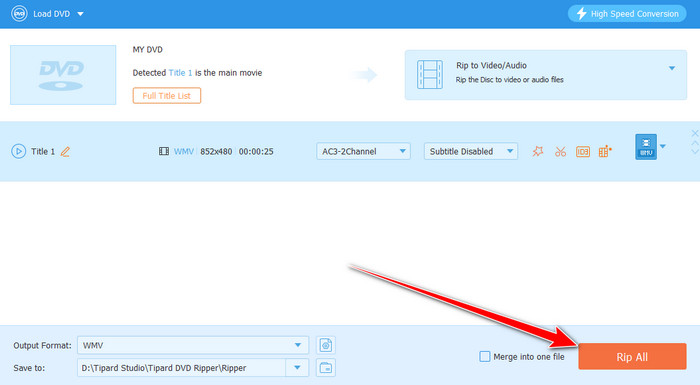Image resolution: width=700 pixels, height=385 pixels.
Task: Open the Title 1 main movie link
Action: 180,73
